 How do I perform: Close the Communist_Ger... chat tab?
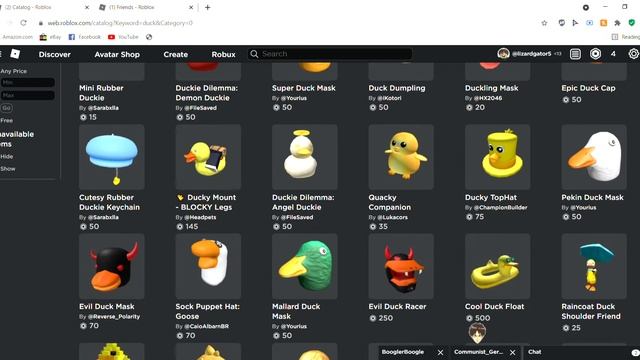coord(513,352)
